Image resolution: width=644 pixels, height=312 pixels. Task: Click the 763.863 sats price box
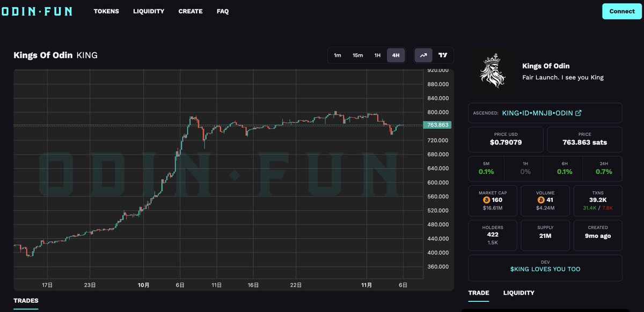point(585,139)
